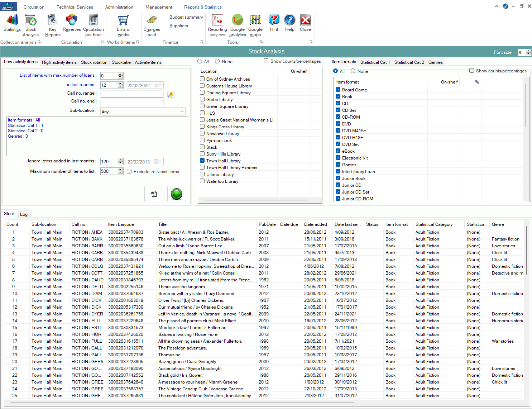This screenshot has height=409, width=532.
Task: Open the Charges paid finance tool
Action: (152, 24)
